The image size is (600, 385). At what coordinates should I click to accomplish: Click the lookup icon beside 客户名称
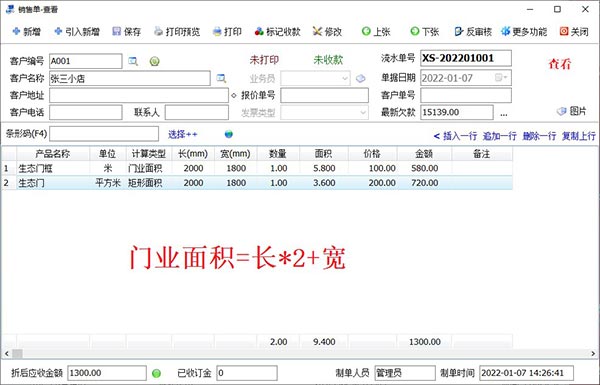[x=221, y=78]
